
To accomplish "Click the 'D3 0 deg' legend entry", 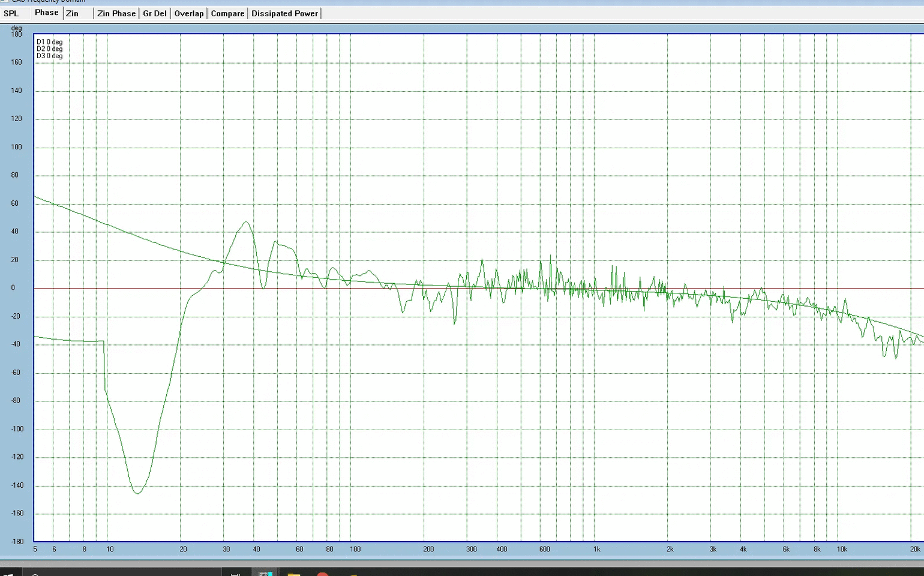I will [49, 56].
